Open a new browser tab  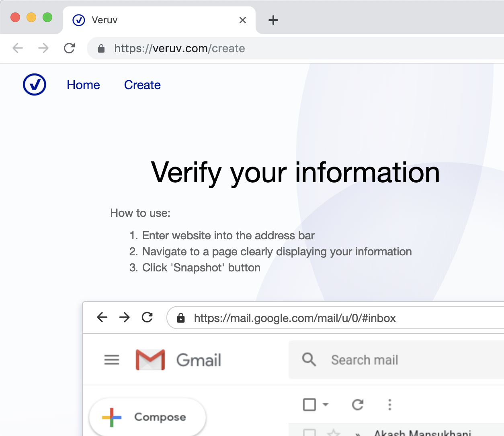click(273, 20)
